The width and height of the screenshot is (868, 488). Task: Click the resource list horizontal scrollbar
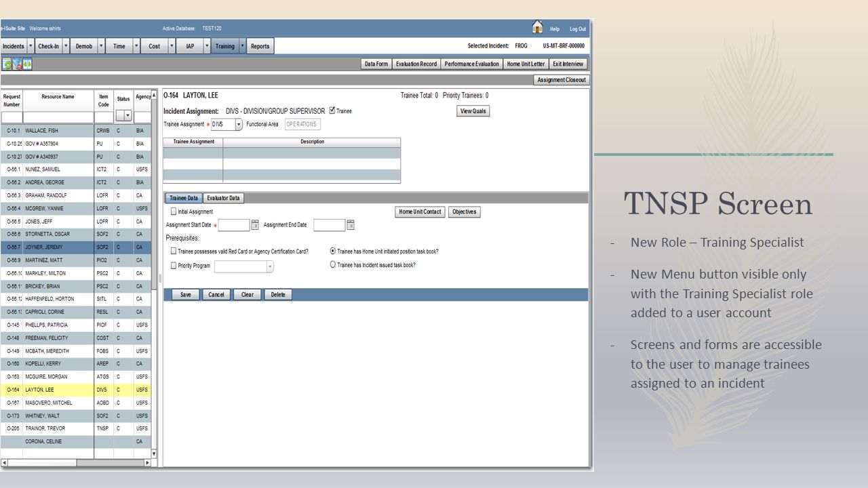[x=75, y=462]
